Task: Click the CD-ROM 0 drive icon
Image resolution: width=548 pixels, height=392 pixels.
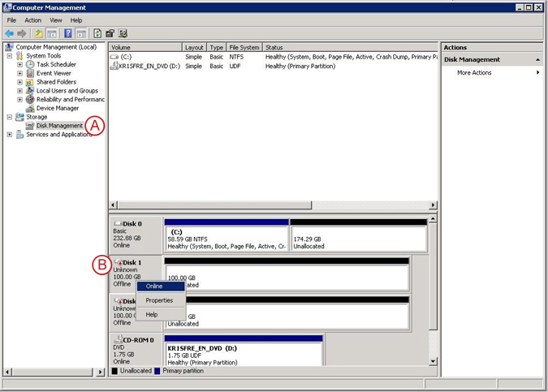Action: tap(119, 339)
